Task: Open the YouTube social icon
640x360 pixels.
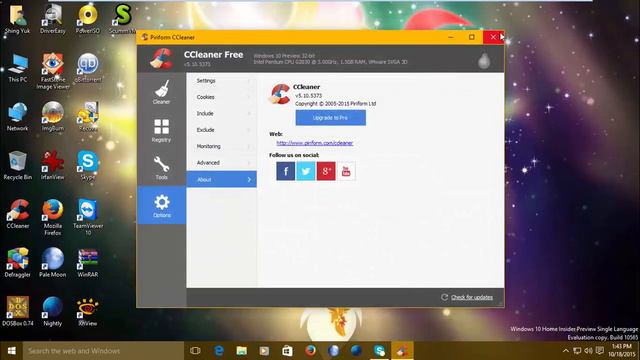Action: [x=346, y=171]
